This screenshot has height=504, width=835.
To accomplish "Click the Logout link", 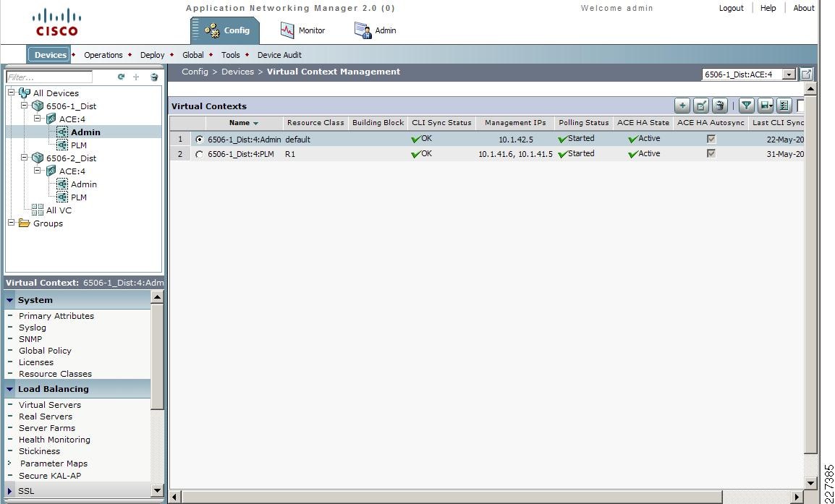I will click(731, 8).
